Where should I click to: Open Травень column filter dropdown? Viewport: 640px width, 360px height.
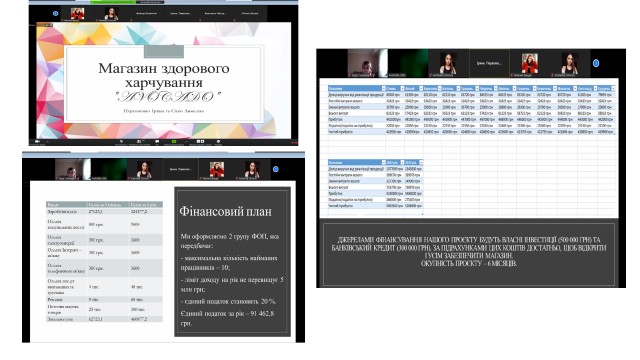point(477,89)
